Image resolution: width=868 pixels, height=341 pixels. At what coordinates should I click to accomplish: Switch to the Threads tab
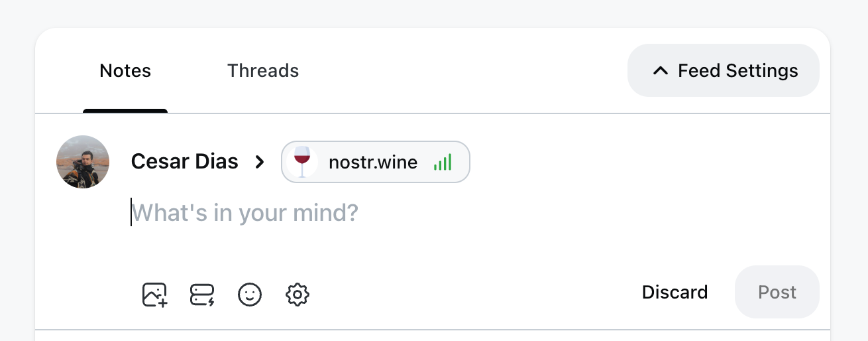click(x=263, y=70)
